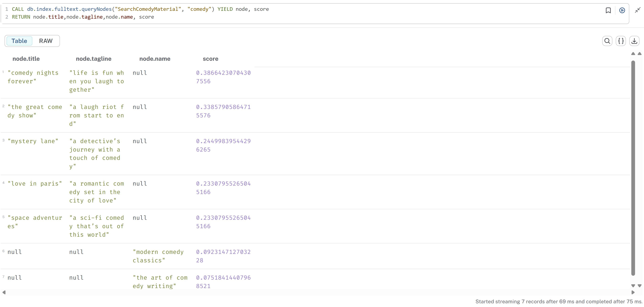This screenshot has height=307, width=644.
Task: Collapse the result frame using the shrink icon
Action: (638, 10)
